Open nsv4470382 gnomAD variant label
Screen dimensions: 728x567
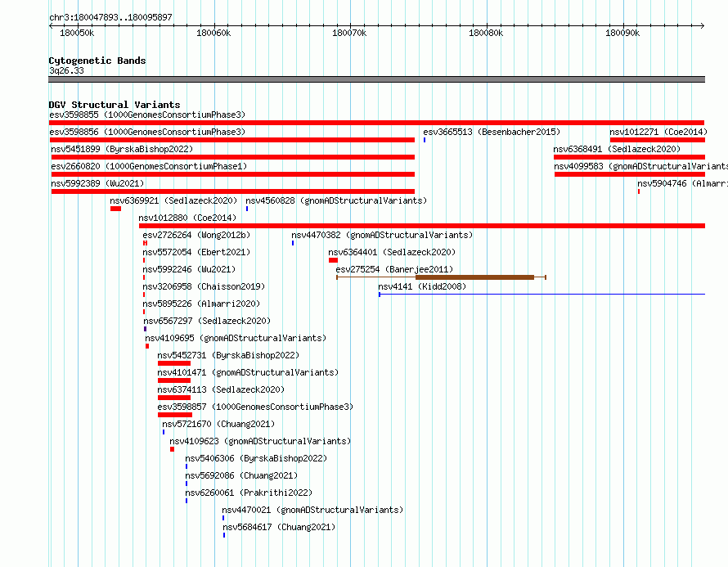click(382, 235)
